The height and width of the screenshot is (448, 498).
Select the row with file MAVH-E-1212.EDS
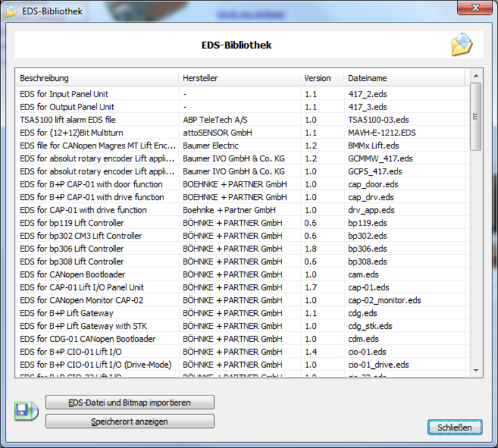coord(381,133)
